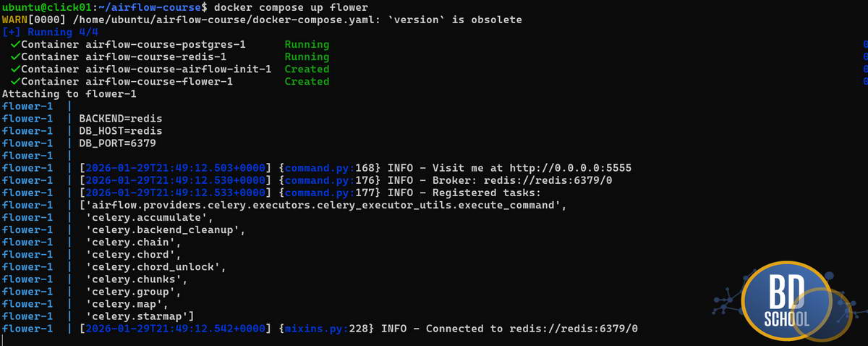
Task: Click the green checkmark beside airflow-course-redis-1
Action: coord(14,57)
